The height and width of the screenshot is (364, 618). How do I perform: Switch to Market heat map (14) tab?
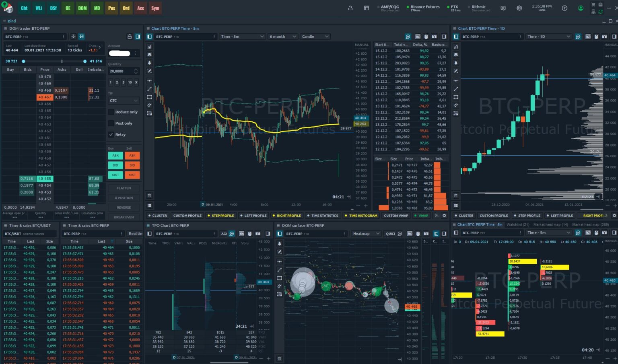[550, 225]
